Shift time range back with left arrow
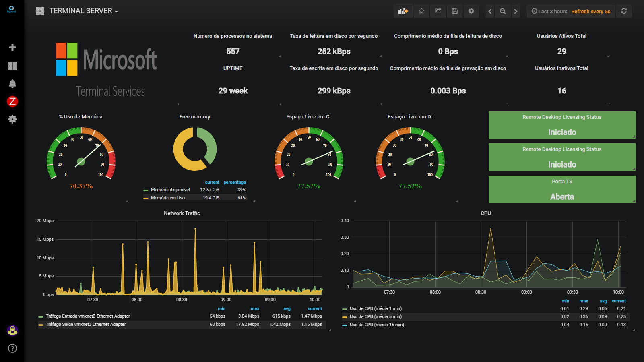 click(490, 11)
